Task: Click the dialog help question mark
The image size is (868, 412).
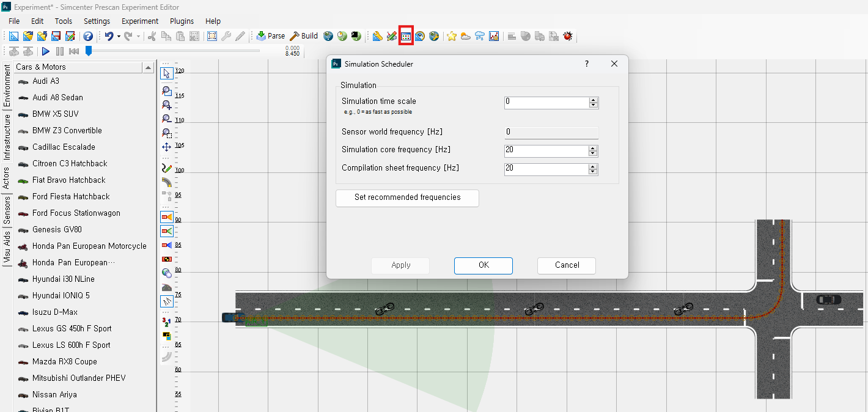Action: [587, 64]
